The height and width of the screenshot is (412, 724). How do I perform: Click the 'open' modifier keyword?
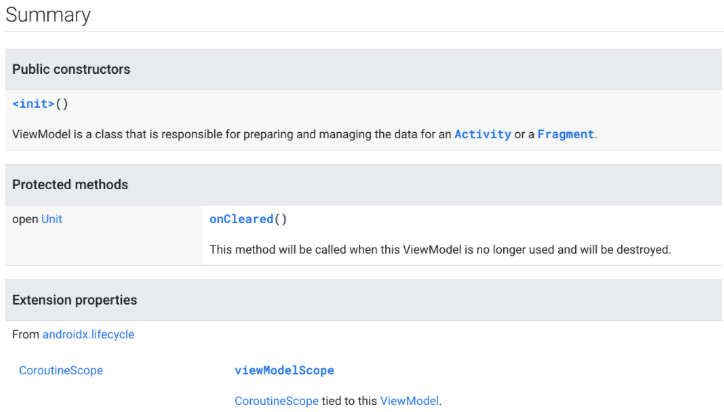coord(25,219)
